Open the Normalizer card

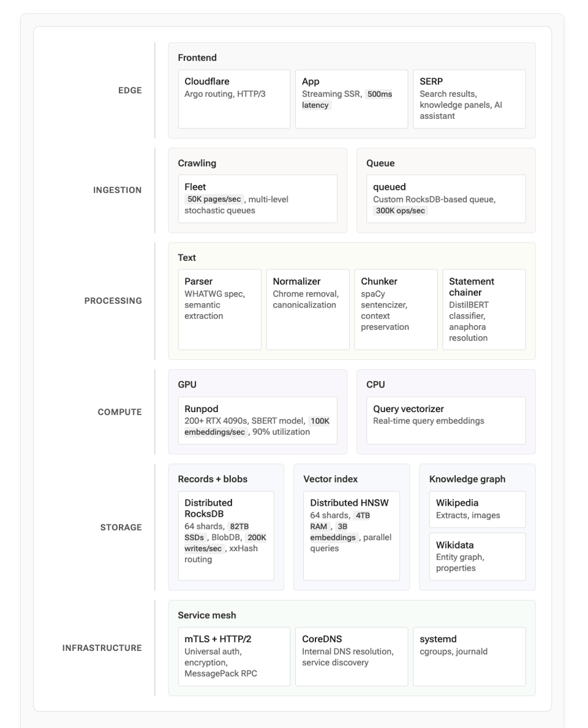(x=307, y=309)
